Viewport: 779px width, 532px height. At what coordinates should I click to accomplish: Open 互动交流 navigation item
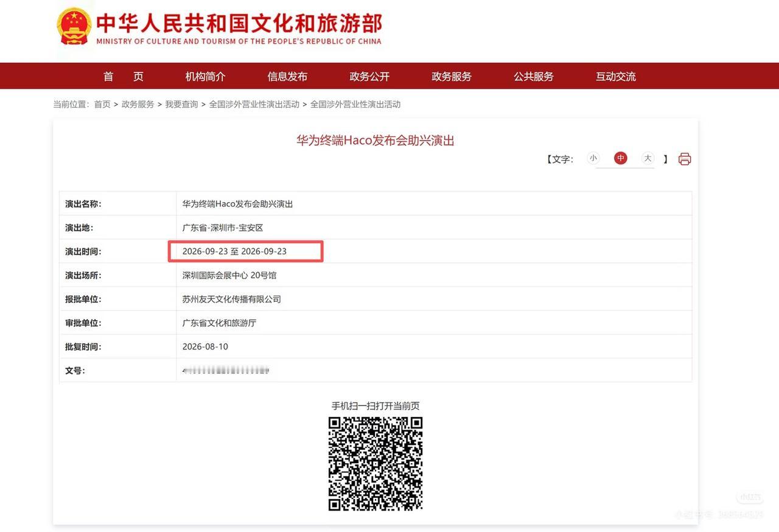click(x=616, y=76)
